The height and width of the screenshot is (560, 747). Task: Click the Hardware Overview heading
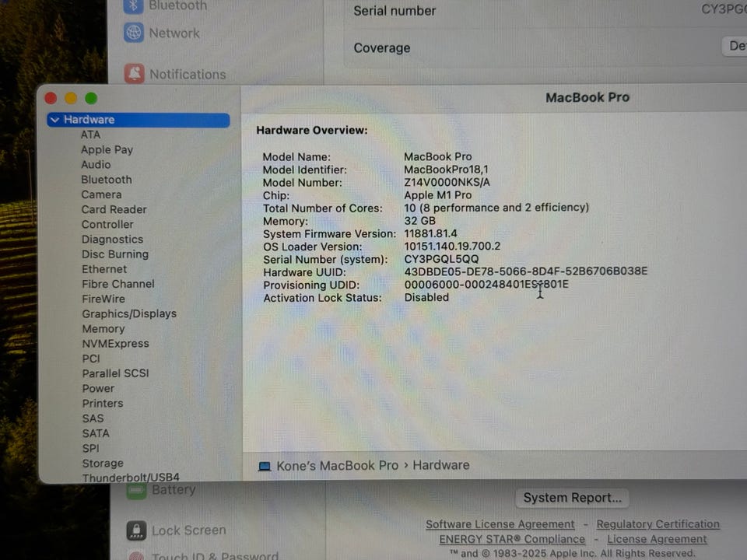[x=311, y=131]
